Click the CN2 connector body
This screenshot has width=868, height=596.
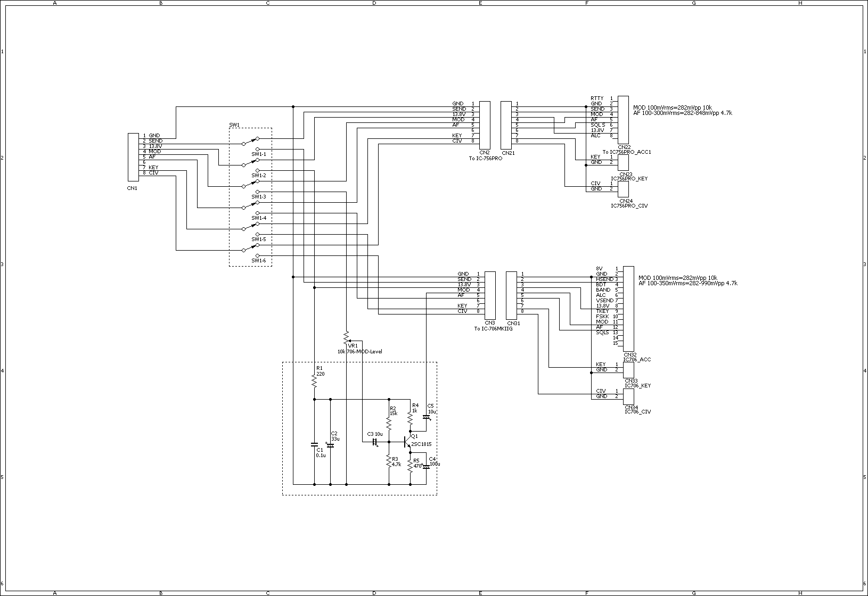coord(485,125)
